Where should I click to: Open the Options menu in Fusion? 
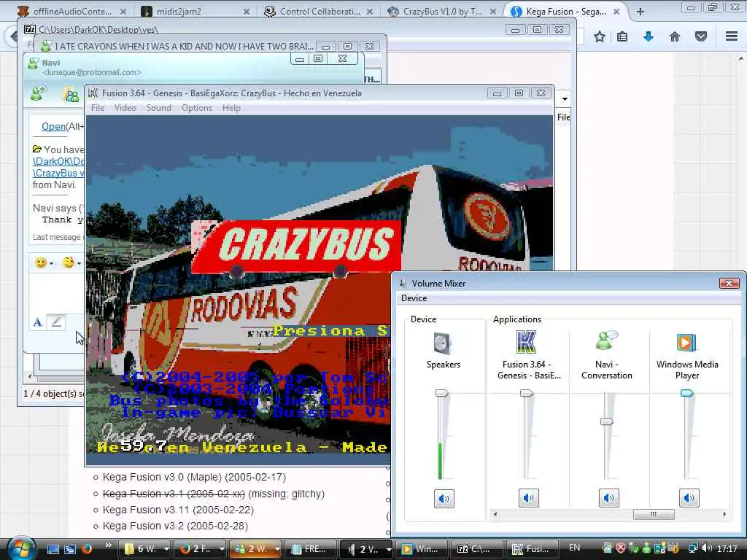point(197,108)
